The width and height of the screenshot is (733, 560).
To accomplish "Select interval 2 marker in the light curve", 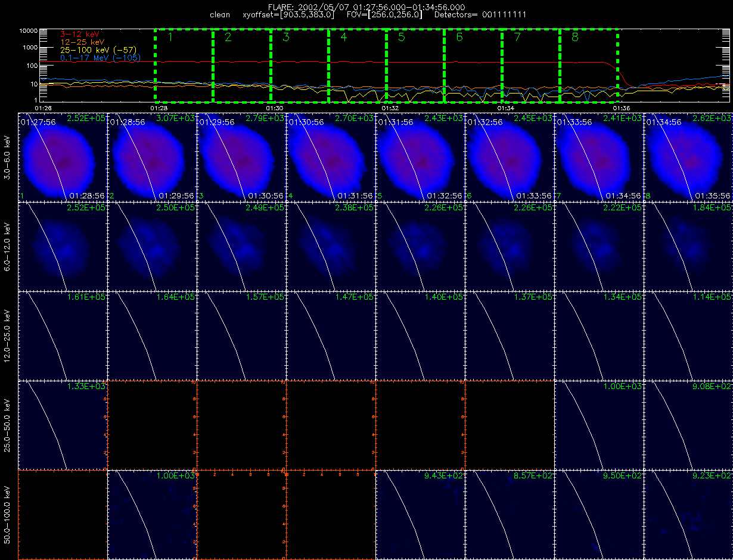I will coord(228,38).
